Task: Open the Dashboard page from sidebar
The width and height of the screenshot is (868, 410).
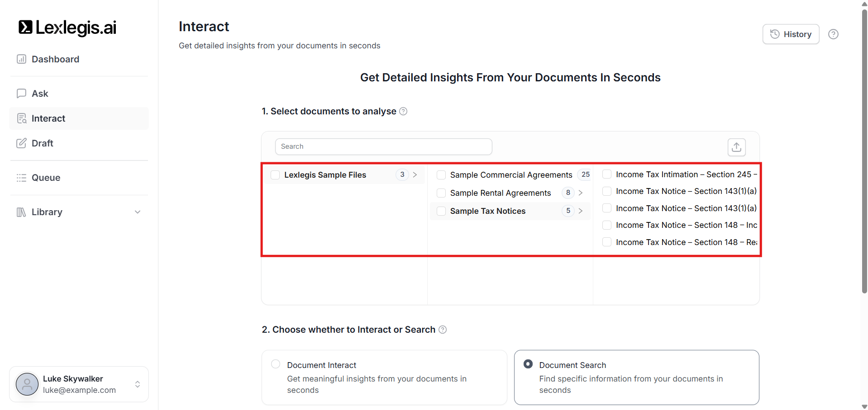Action: pyautogui.click(x=55, y=59)
